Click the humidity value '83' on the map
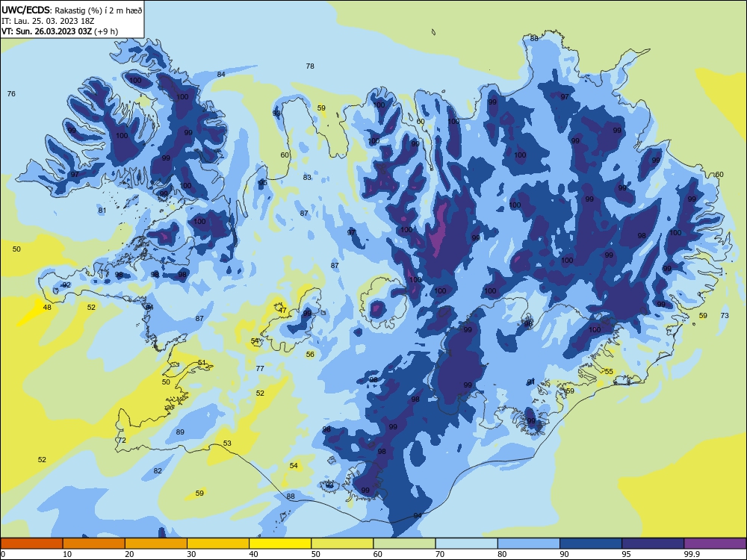 pyautogui.click(x=307, y=177)
